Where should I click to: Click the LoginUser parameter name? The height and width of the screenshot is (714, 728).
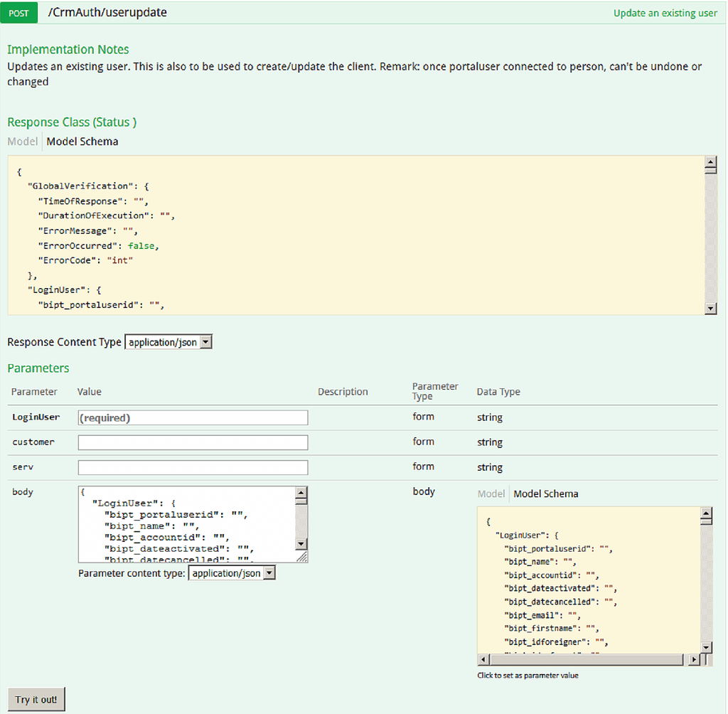tap(36, 417)
